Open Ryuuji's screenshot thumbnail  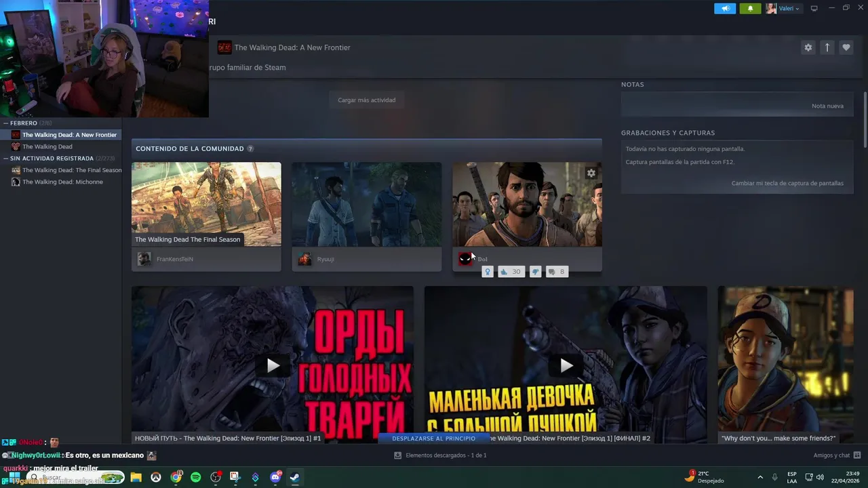[x=367, y=204]
